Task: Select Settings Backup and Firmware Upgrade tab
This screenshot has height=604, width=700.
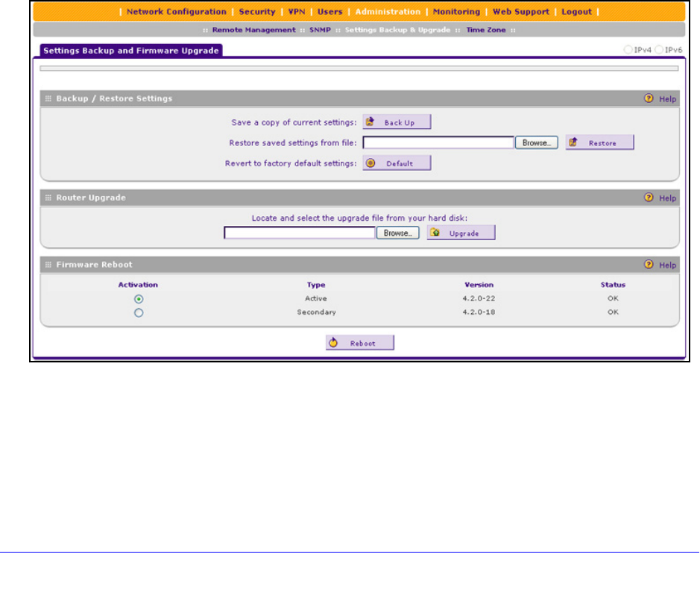Action: coord(131,51)
